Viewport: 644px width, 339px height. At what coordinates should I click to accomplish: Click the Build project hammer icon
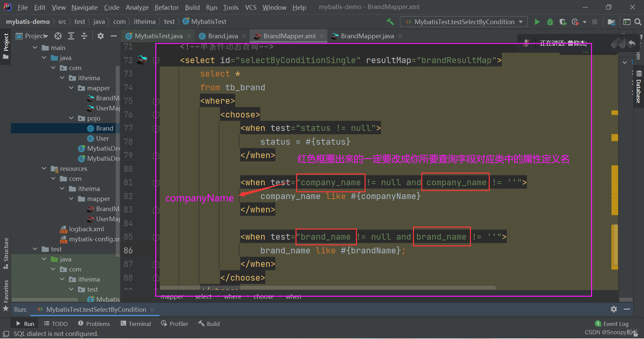[390, 22]
